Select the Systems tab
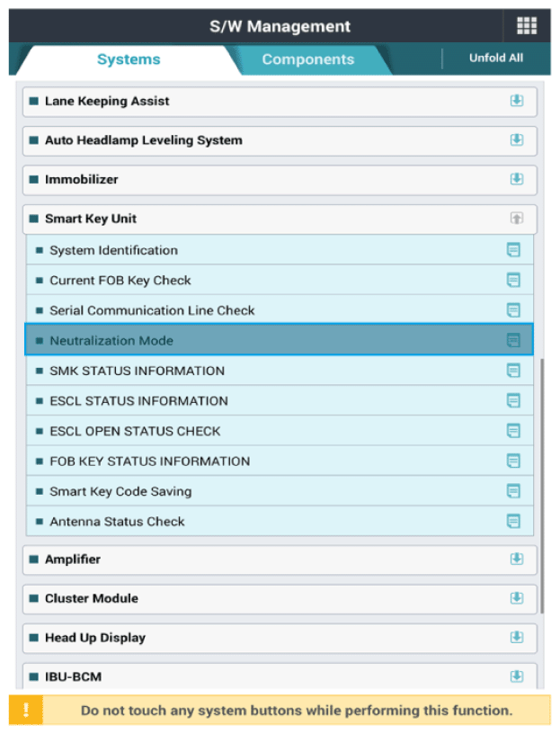 [x=129, y=60]
